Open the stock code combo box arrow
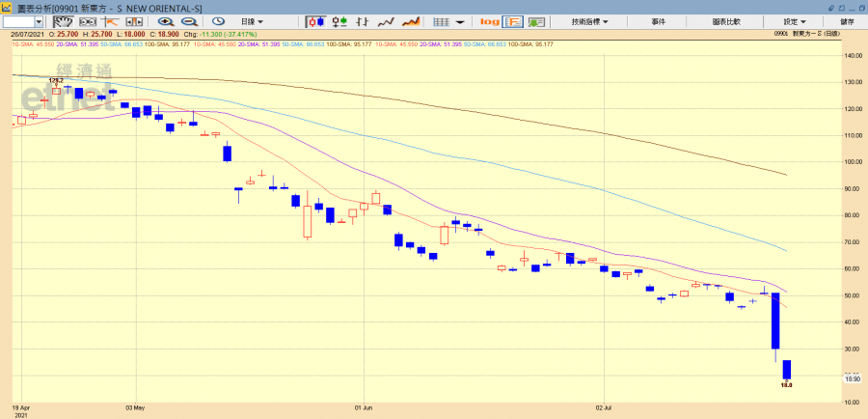The width and height of the screenshot is (868, 419). tap(39, 21)
